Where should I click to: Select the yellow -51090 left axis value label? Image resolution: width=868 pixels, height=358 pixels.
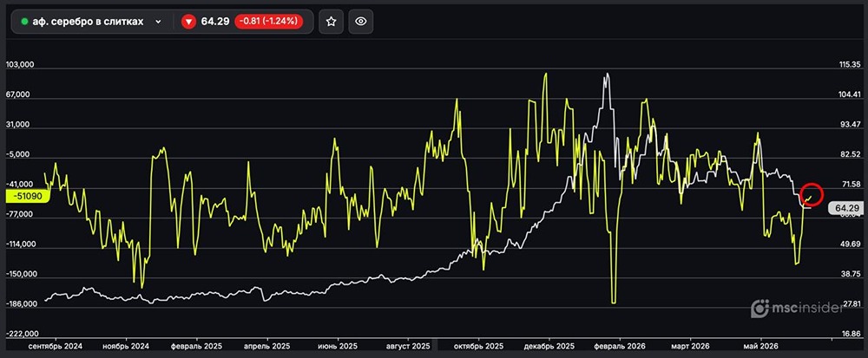[x=27, y=196]
